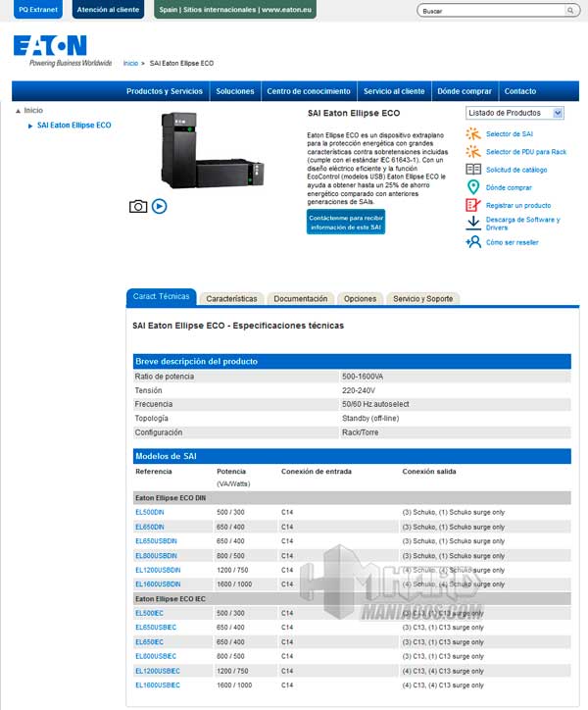This screenshot has width=588, height=710.
Task: Open the EL1200USBDIN model link
Action: 158,570
